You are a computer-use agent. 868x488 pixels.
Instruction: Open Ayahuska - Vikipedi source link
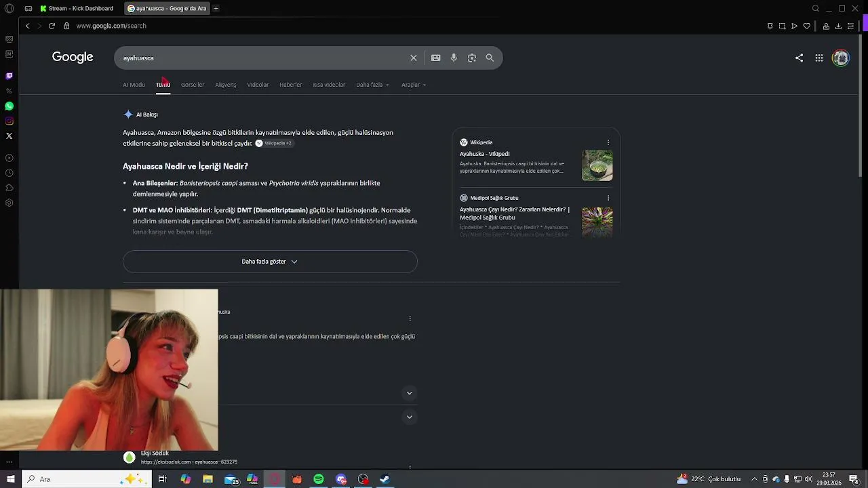coord(485,154)
